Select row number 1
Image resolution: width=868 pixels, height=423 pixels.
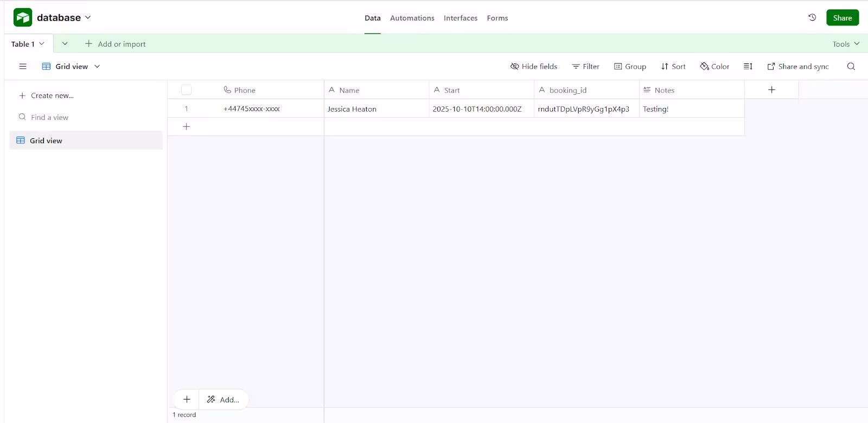pyautogui.click(x=186, y=108)
